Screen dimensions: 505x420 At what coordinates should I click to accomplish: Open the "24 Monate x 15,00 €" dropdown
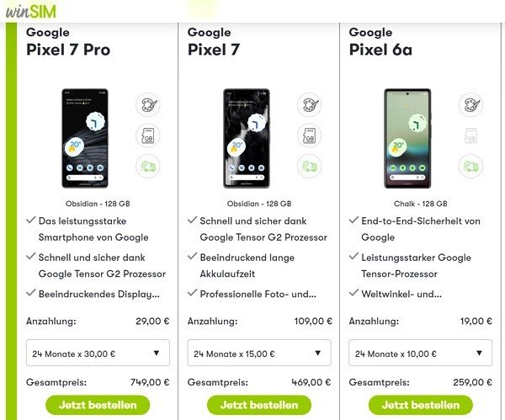[x=258, y=354]
